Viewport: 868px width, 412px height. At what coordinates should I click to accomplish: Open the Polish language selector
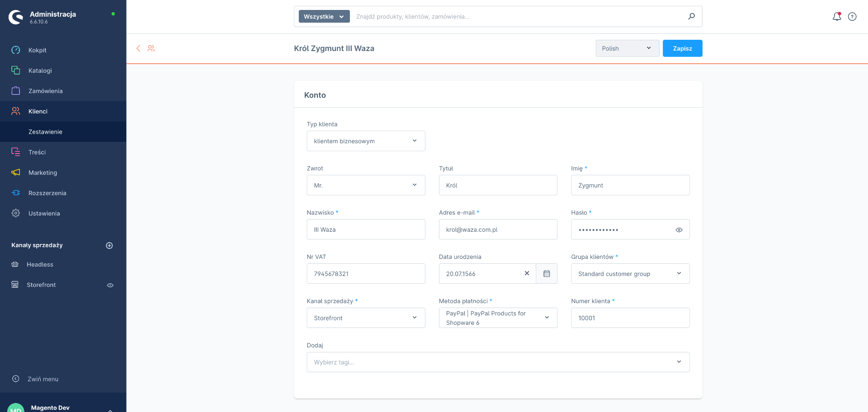627,48
